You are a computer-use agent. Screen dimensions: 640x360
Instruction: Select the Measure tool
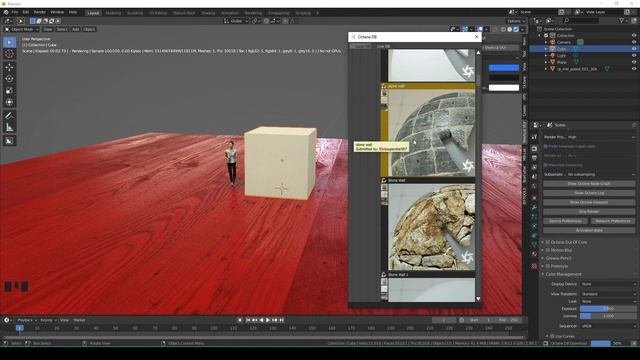point(9,128)
